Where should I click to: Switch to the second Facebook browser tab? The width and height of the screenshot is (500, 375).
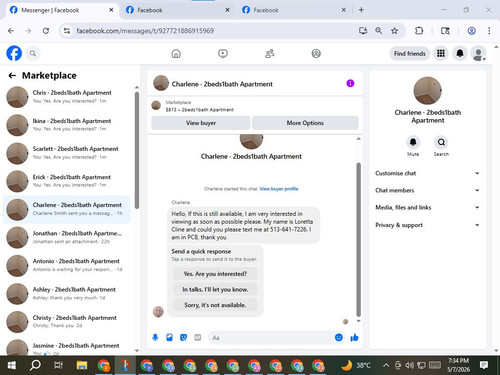(x=178, y=10)
